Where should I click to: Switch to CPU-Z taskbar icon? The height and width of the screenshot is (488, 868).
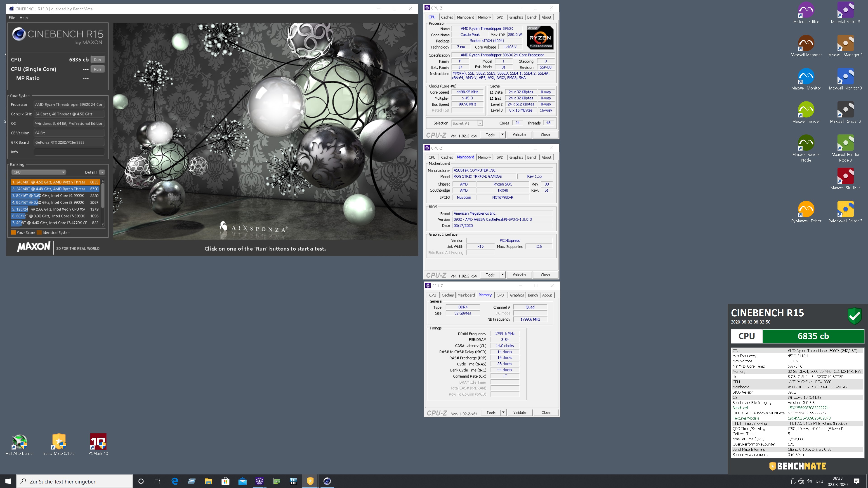(259, 481)
